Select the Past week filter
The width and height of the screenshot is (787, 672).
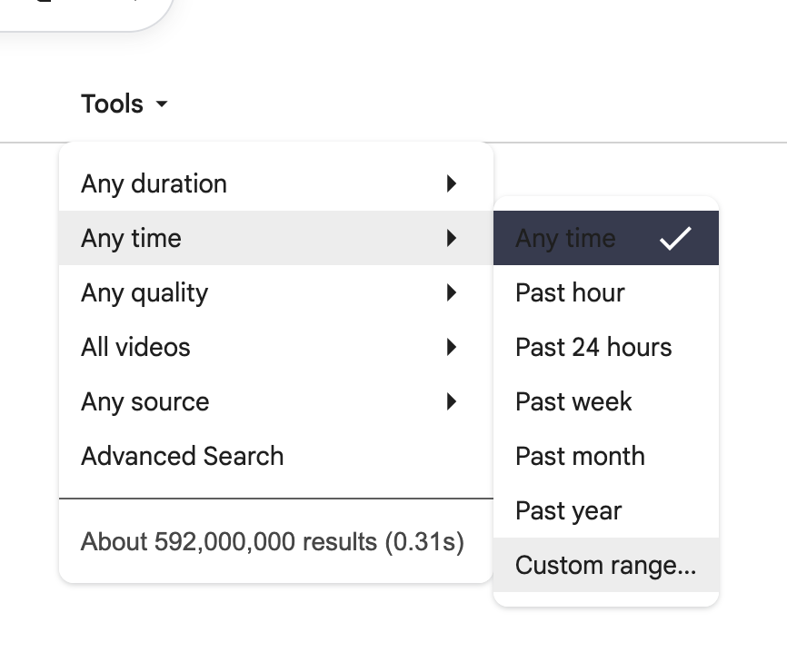pos(573,401)
